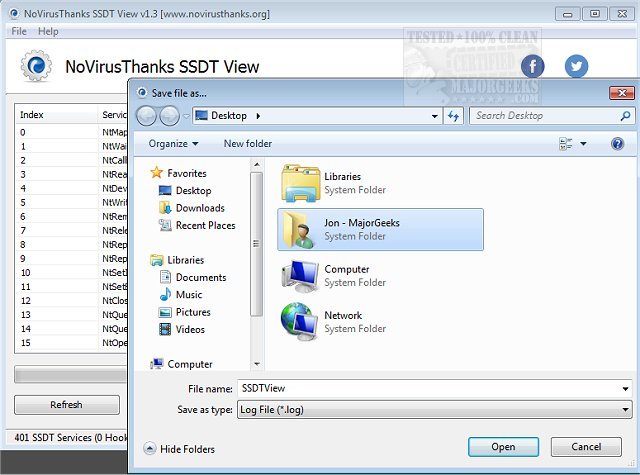
Task: Click the Open button
Action: pyautogui.click(x=503, y=447)
